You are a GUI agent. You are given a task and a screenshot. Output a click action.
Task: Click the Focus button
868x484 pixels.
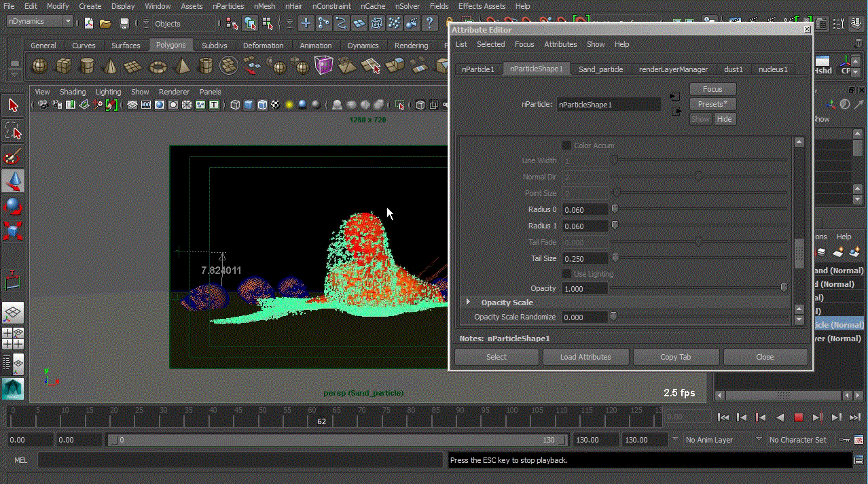coord(712,89)
